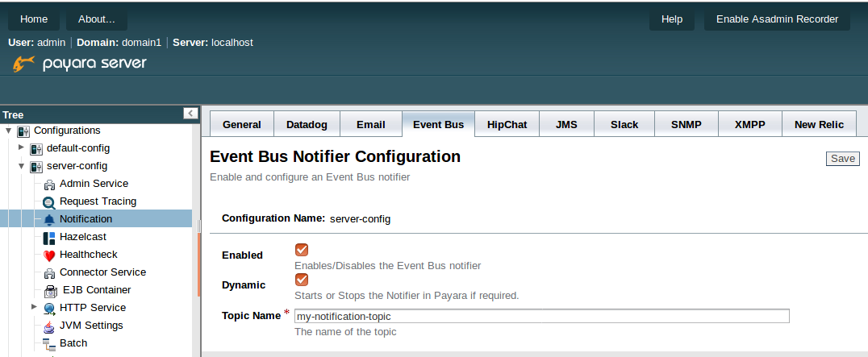Select Admin Service tree item
Viewport: 868px width, 357px height.
pyautogui.click(x=94, y=184)
